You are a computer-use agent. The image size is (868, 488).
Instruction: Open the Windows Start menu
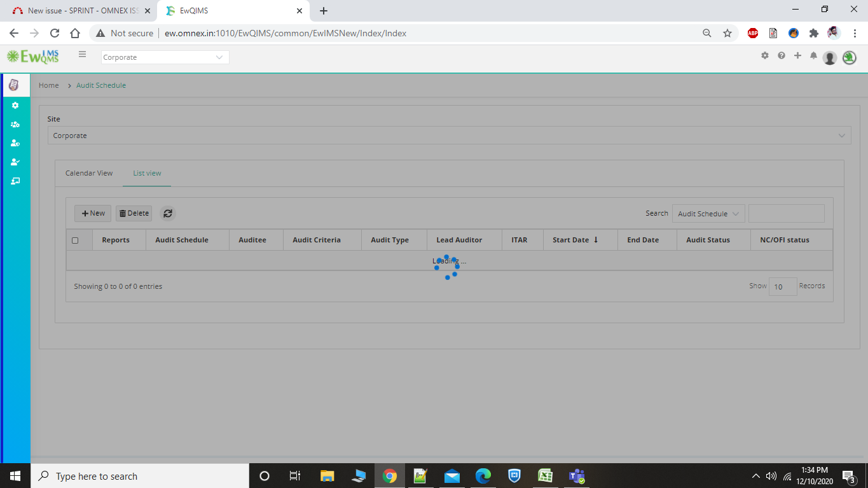pos(15,476)
